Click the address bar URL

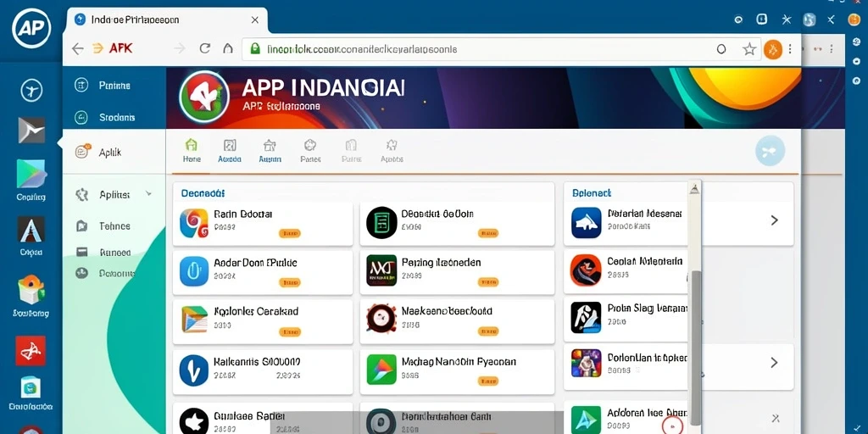tap(361, 49)
